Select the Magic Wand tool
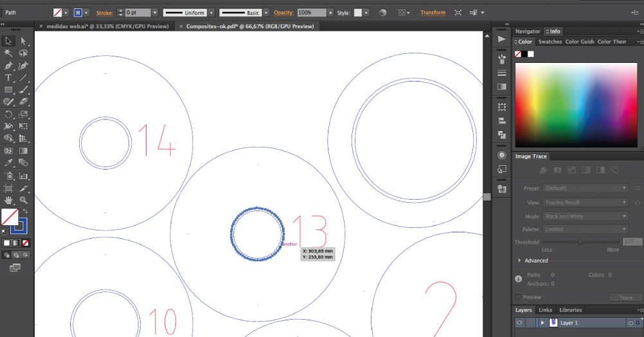The width and height of the screenshot is (644, 337). click(8, 53)
